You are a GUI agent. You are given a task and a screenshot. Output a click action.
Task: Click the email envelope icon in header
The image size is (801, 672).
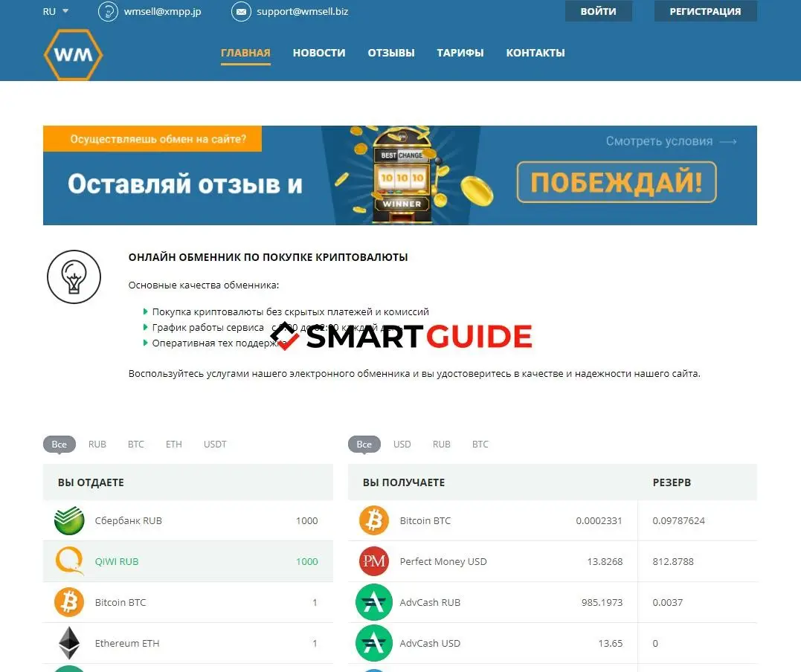(241, 12)
